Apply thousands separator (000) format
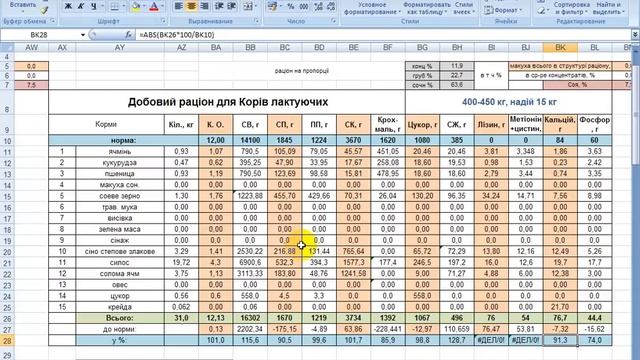This screenshot has height=360, width=640. [x=304, y=6]
